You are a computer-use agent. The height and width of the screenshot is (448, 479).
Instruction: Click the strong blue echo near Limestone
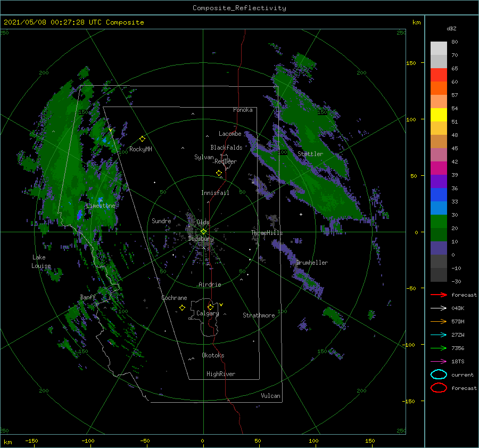coord(79,215)
